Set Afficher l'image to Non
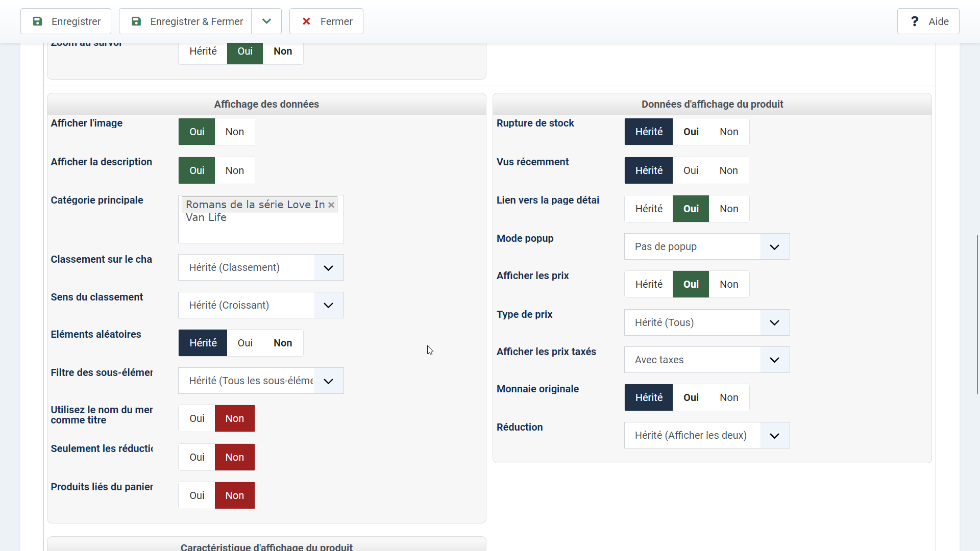 point(234,132)
